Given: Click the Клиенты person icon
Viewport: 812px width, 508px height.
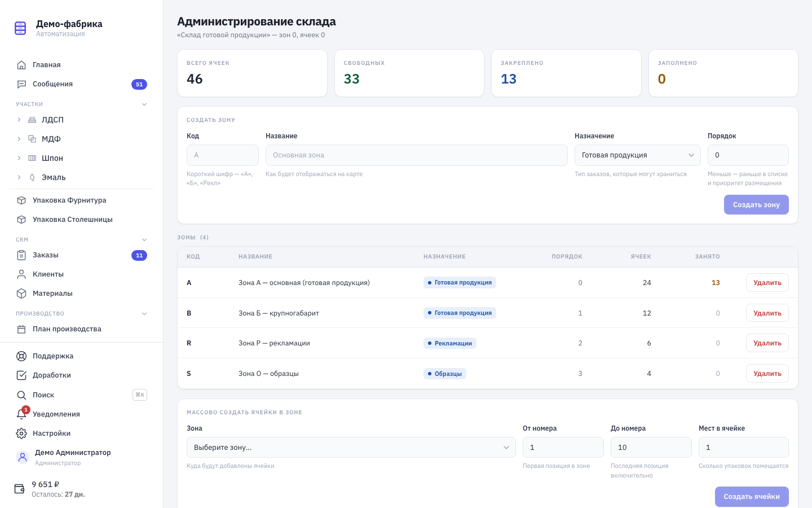Looking at the screenshot, I should tap(21, 274).
